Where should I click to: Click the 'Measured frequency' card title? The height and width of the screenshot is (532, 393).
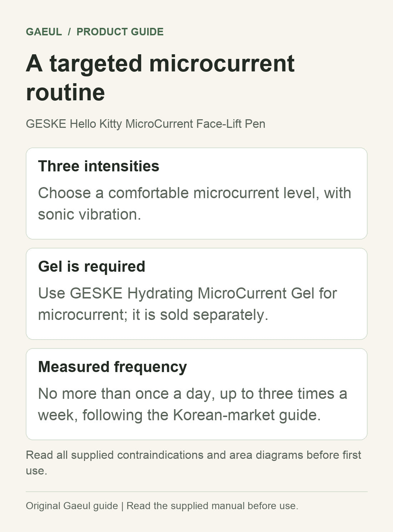113,367
